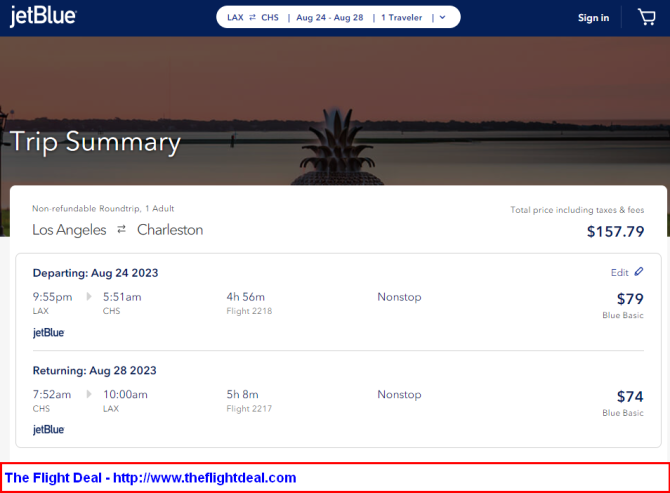Viewport: 670px width, 493px height.
Task: Click Returning: Aug 28 2023 heading
Action: (x=94, y=370)
